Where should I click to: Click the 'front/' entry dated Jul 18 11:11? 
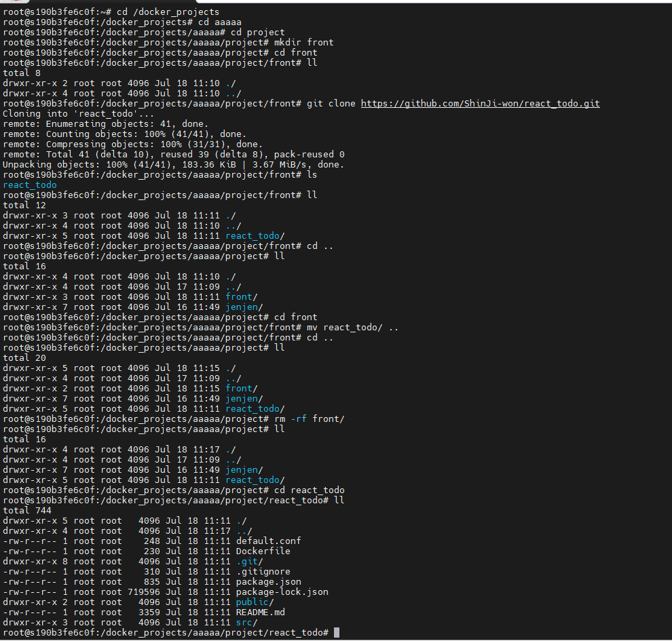pos(241,297)
